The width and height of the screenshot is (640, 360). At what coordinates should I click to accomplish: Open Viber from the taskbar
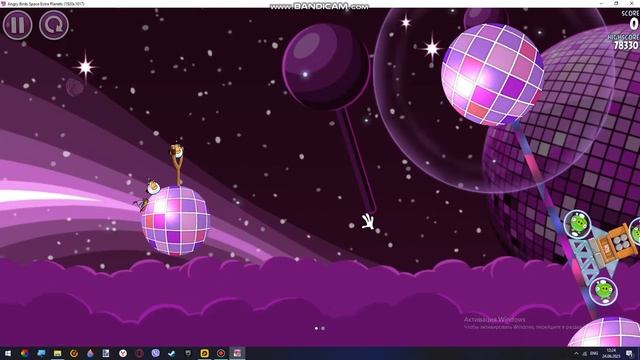pyautogui.click(x=156, y=353)
